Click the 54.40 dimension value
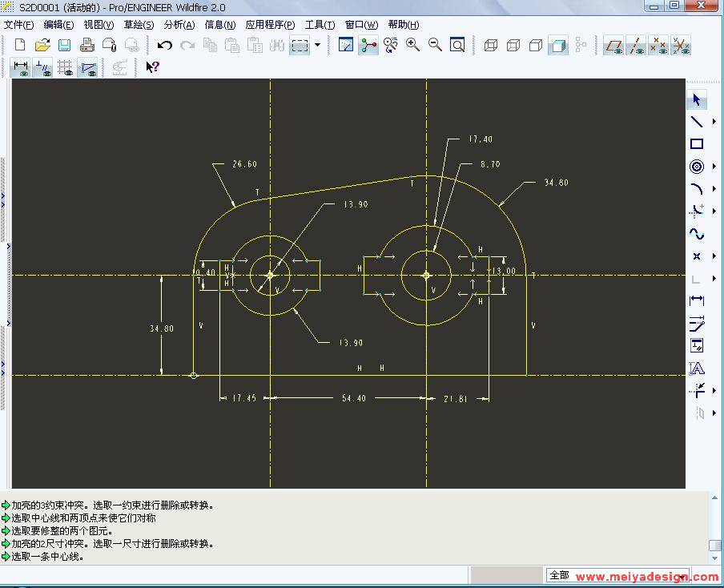Viewport: 724px width, 588px height. [x=353, y=398]
